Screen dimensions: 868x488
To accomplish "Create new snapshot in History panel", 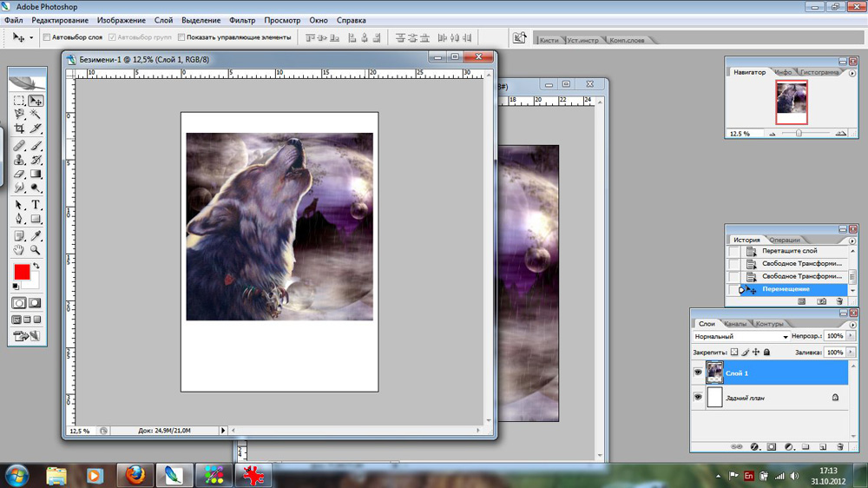I will (821, 301).
